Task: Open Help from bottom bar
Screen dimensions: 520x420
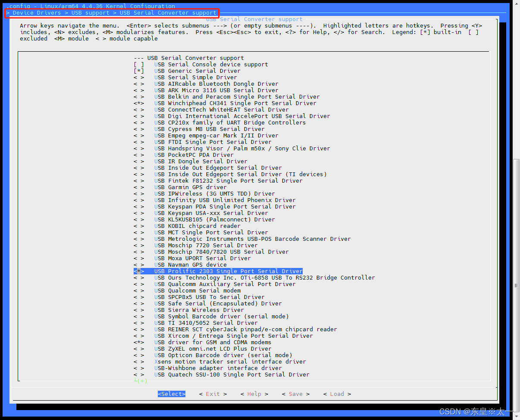Action: pyautogui.click(x=254, y=394)
